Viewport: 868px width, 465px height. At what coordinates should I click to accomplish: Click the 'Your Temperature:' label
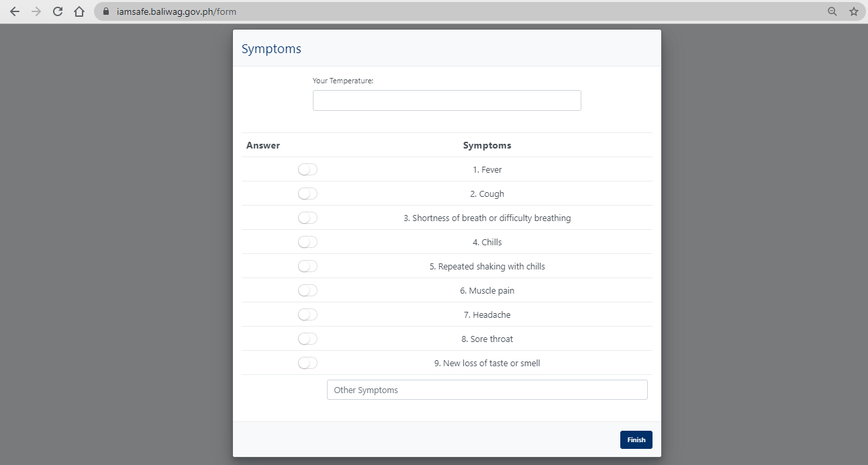pos(343,81)
